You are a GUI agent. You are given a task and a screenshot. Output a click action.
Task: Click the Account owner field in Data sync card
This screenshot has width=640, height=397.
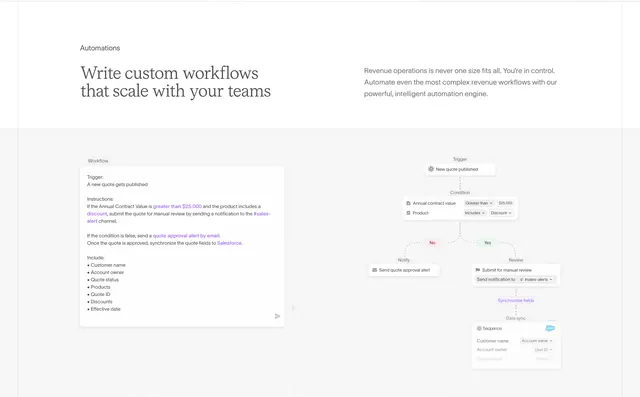(492, 350)
